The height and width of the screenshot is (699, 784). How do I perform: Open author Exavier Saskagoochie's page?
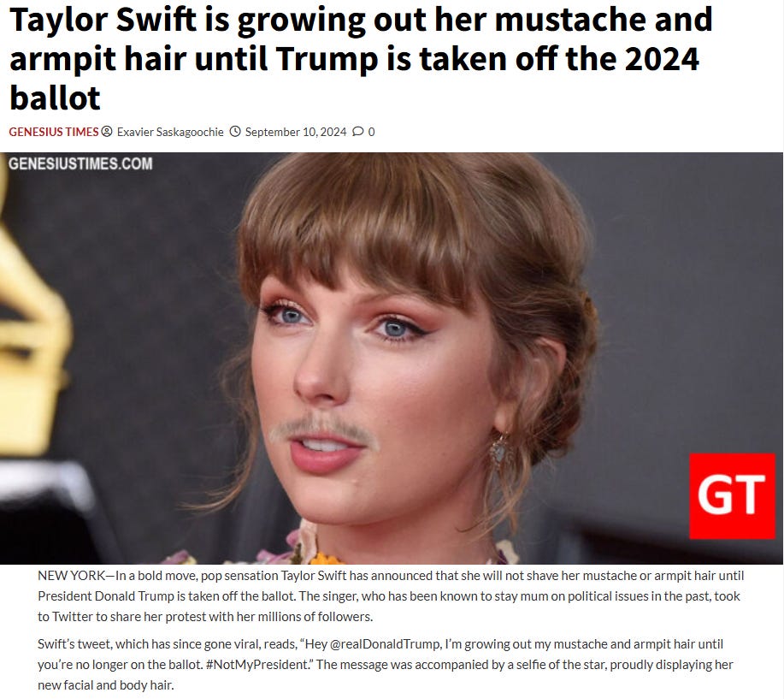coord(170,132)
